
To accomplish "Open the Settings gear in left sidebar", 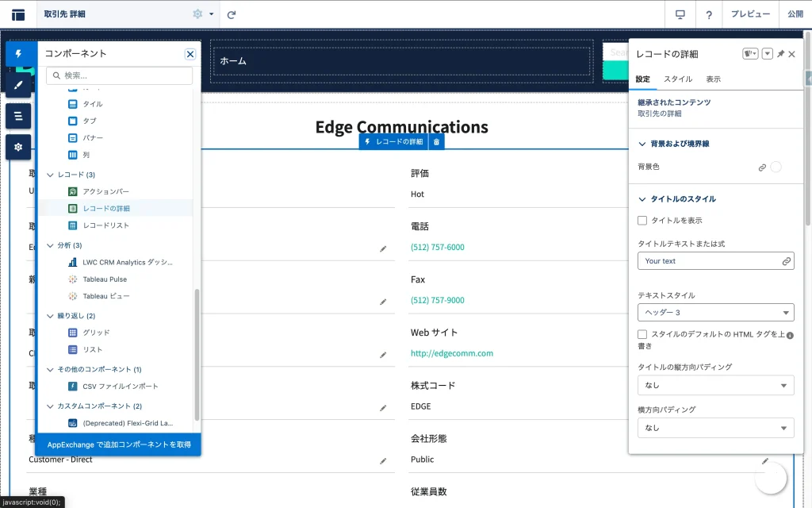I will tap(18, 147).
